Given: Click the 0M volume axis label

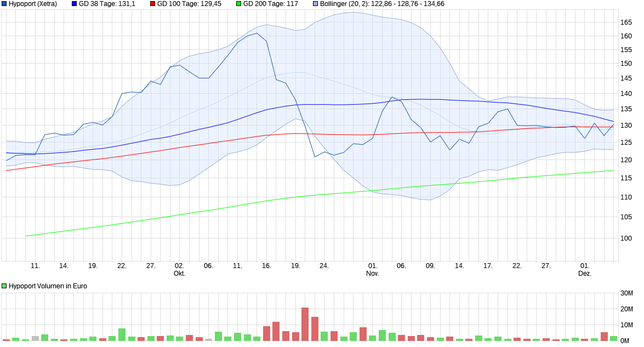Looking at the screenshot, I should pos(625,341).
